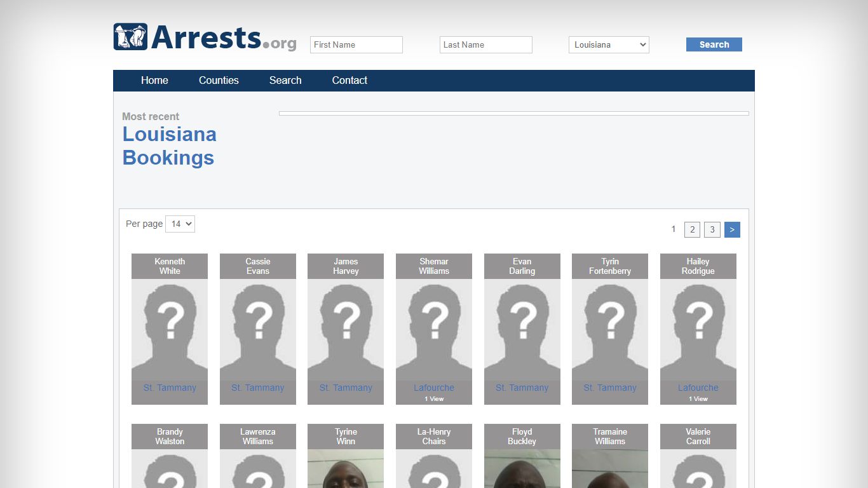Open Lawrenza Williams's placeholder mugshot
868x488 pixels.
coord(258,469)
